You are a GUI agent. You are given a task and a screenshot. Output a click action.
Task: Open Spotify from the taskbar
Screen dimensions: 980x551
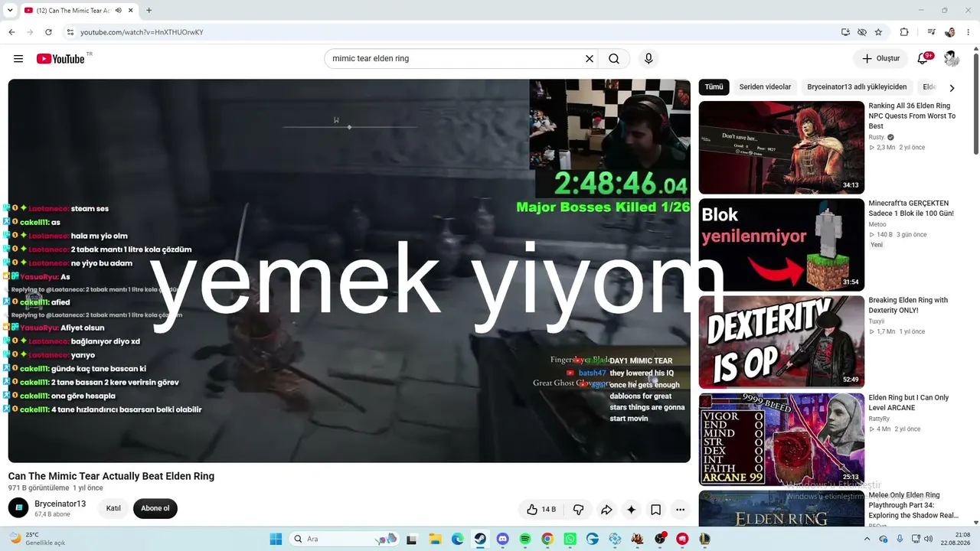tap(525, 539)
